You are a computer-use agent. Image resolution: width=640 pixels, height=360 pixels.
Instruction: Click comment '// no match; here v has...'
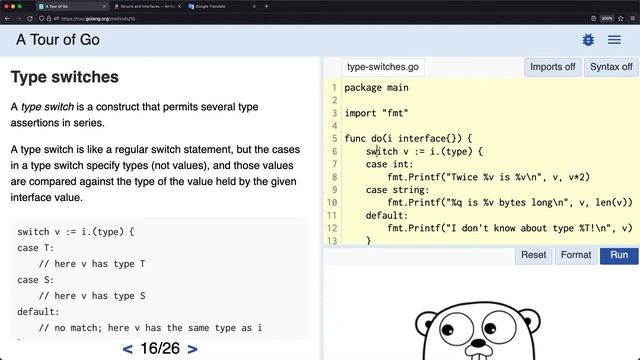point(150,328)
